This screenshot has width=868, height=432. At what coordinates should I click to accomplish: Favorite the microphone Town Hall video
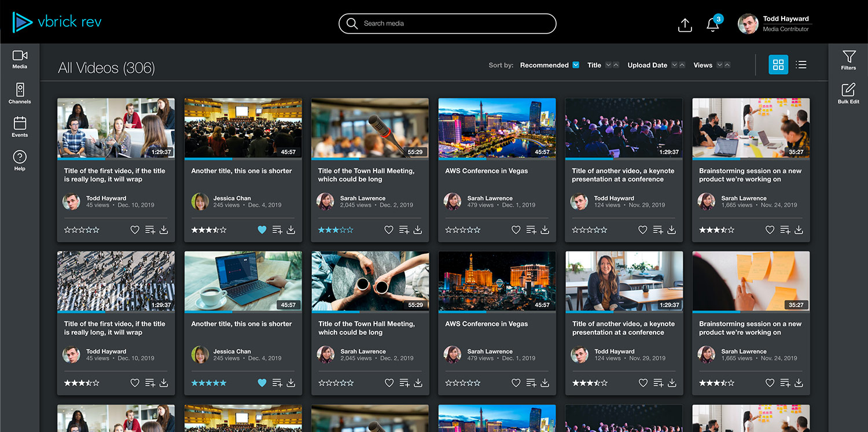pyautogui.click(x=389, y=230)
